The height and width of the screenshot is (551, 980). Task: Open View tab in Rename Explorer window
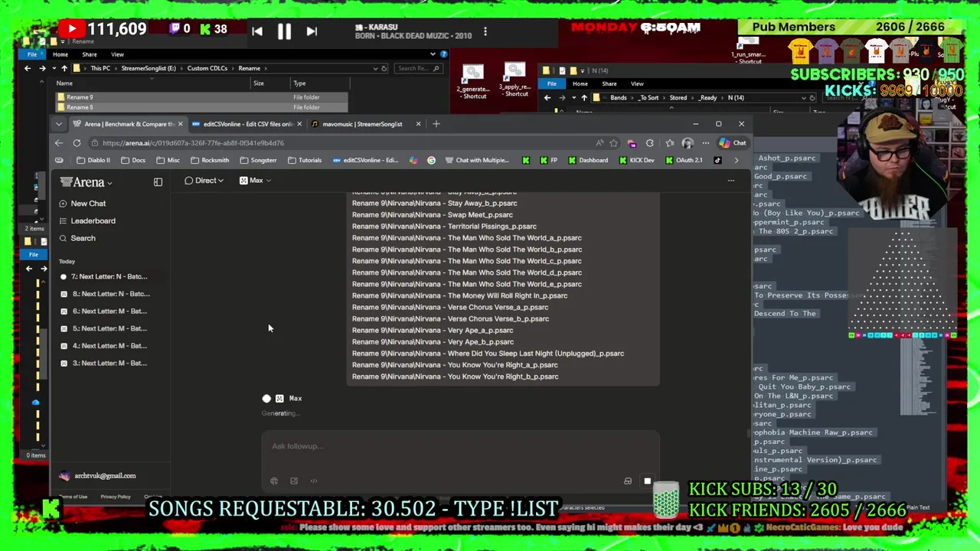117,54
